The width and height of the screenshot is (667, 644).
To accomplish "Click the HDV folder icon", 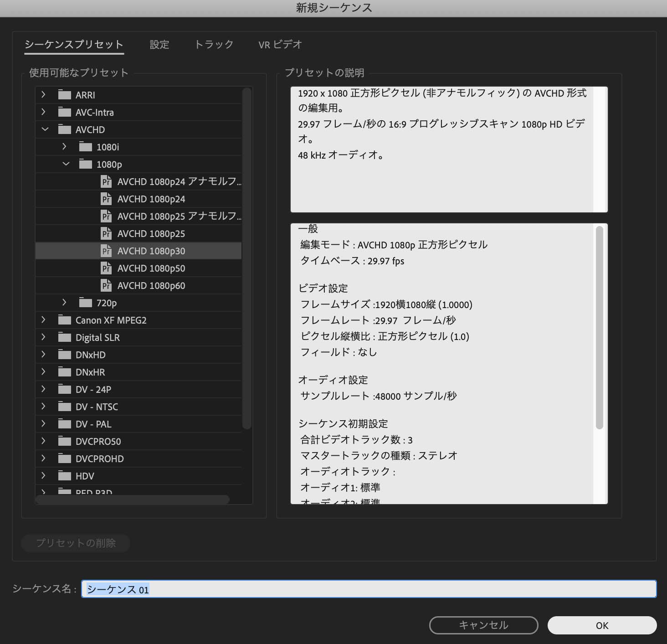I will point(65,476).
